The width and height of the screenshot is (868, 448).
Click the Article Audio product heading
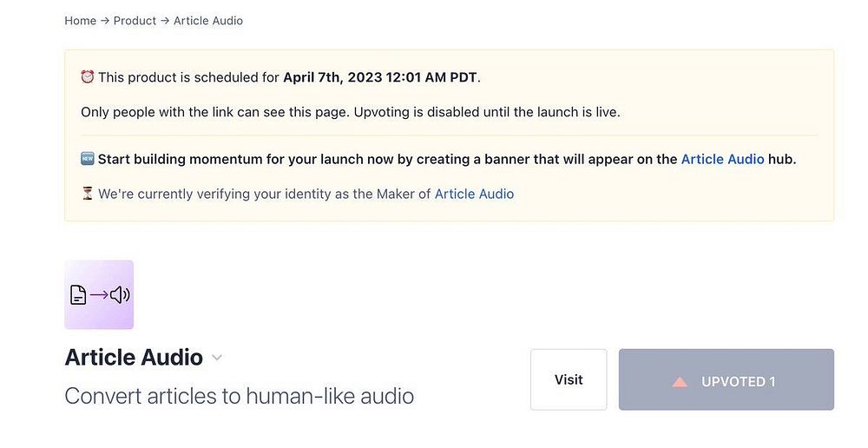click(x=134, y=357)
